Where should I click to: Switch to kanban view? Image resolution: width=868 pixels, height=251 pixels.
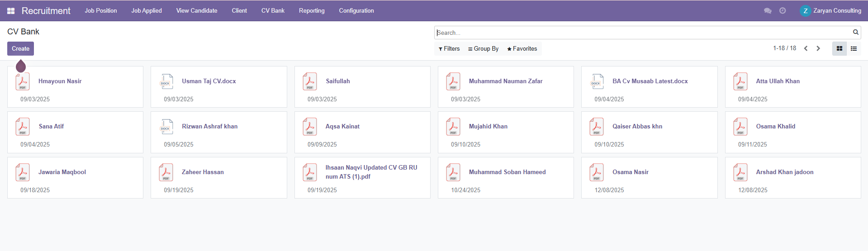pos(839,49)
